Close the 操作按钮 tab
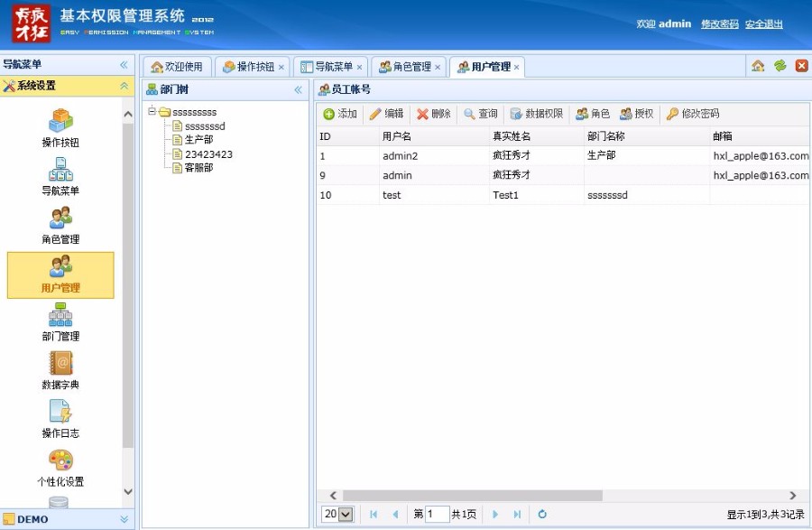812x530 pixels. 281,68
